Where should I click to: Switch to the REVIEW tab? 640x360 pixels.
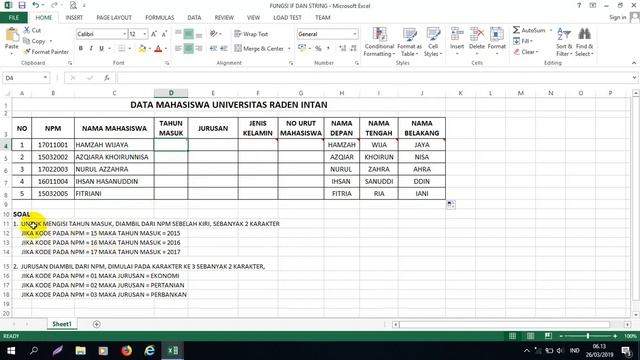(224, 18)
